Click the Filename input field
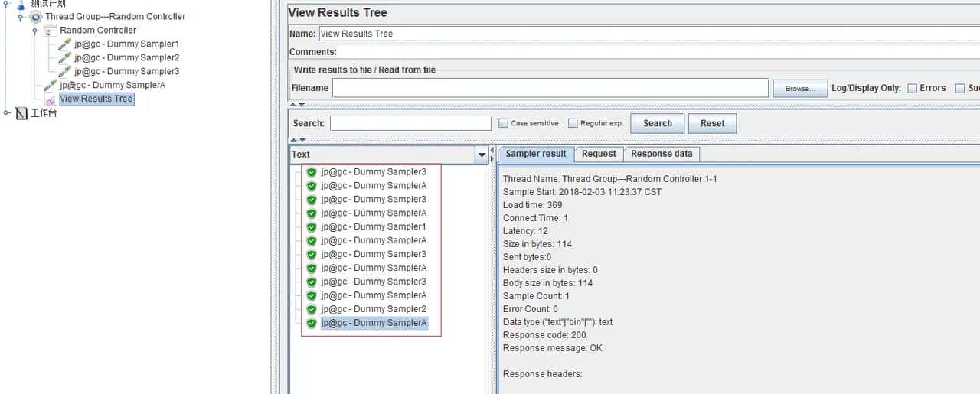Screen dimensions: 980x394 point(550,88)
